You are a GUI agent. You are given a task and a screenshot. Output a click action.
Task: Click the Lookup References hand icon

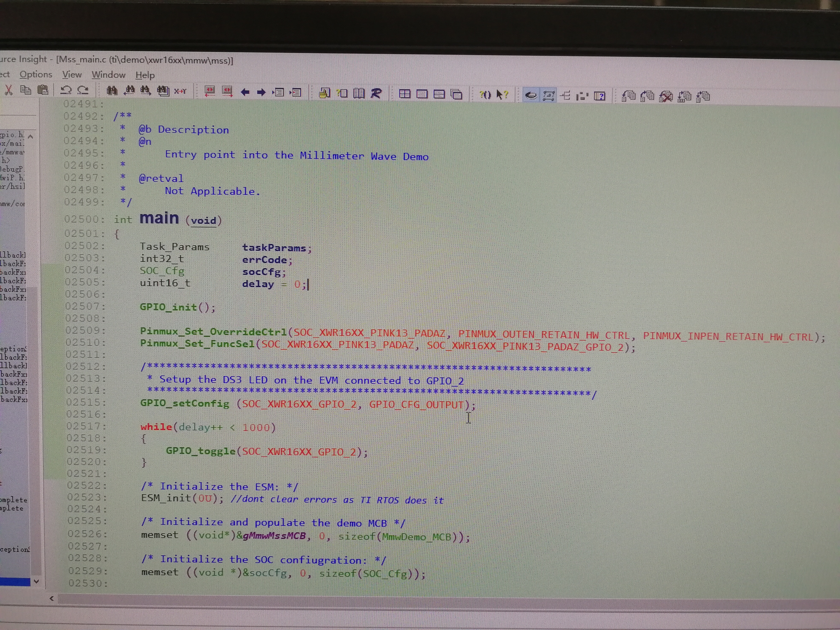pos(324,93)
